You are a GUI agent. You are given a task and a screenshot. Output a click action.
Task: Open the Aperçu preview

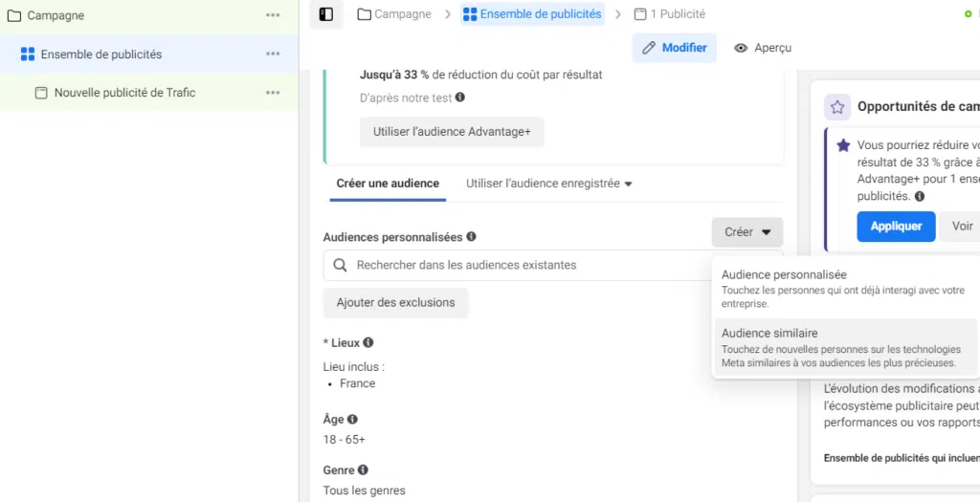tap(763, 48)
